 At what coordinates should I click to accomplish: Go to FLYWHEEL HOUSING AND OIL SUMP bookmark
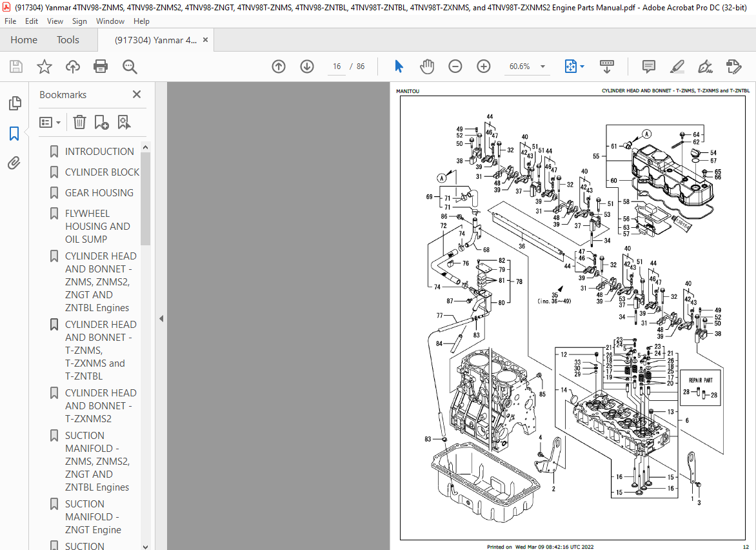97,227
